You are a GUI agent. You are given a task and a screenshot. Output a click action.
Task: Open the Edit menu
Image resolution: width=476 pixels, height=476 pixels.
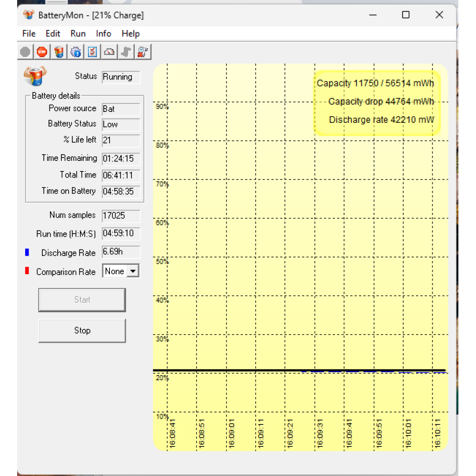[53, 33]
